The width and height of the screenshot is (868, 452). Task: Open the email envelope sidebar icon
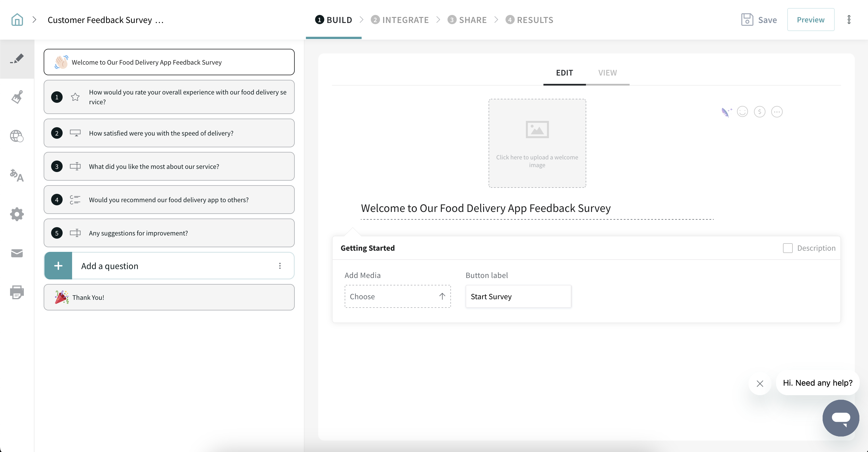click(x=17, y=253)
